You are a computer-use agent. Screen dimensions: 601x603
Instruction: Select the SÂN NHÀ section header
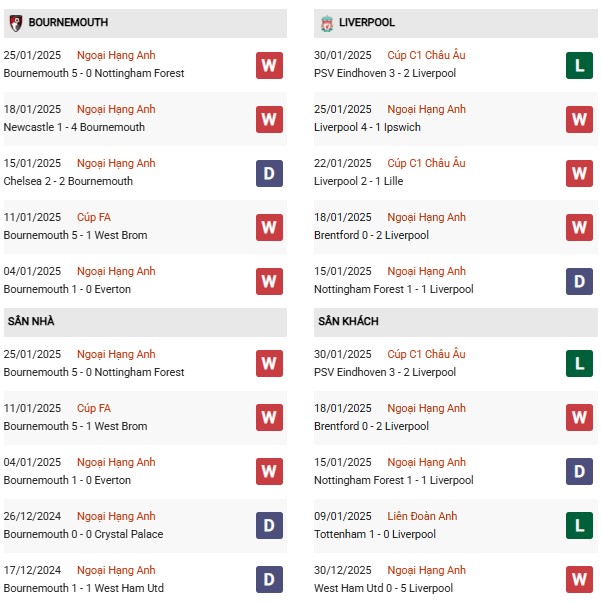[31, 321]
